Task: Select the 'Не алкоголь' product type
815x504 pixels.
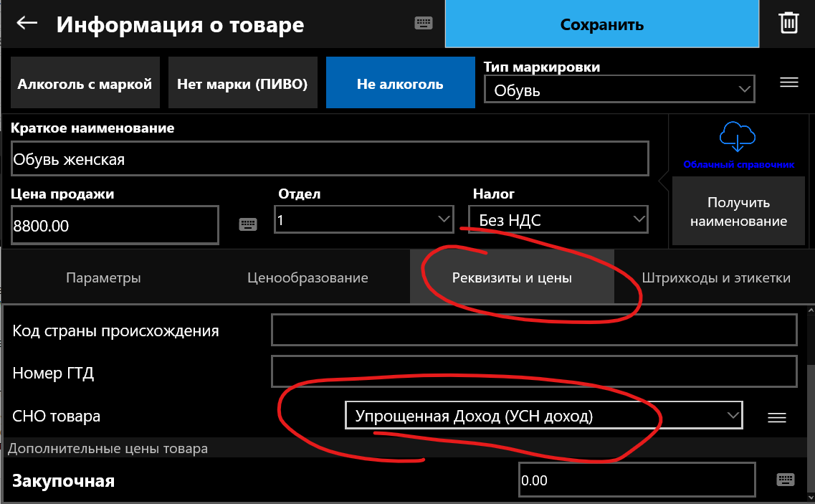Action: (x=400, y=84)
